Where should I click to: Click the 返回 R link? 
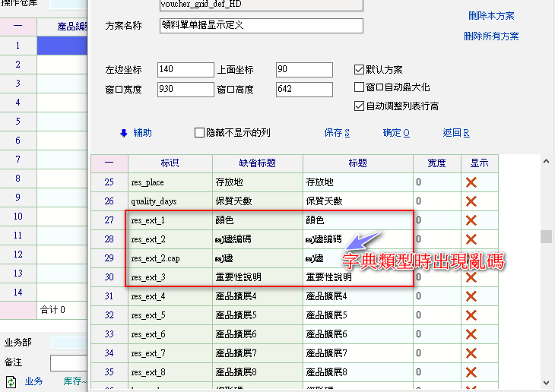click(456, 133)
